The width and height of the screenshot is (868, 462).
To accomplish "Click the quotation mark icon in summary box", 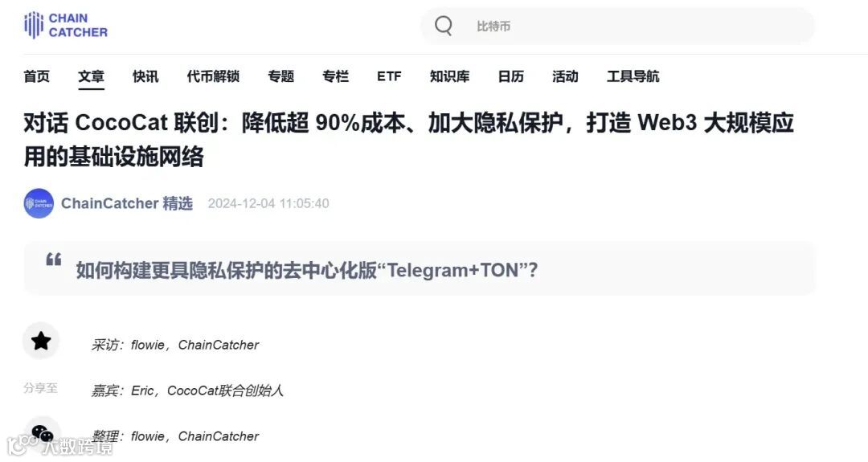I will pos(54,259).
